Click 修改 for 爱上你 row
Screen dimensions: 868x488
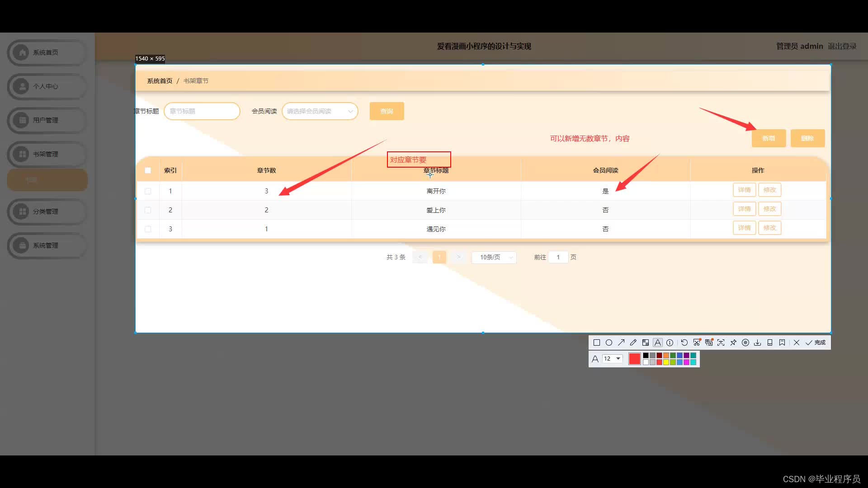tap(769, 209)
